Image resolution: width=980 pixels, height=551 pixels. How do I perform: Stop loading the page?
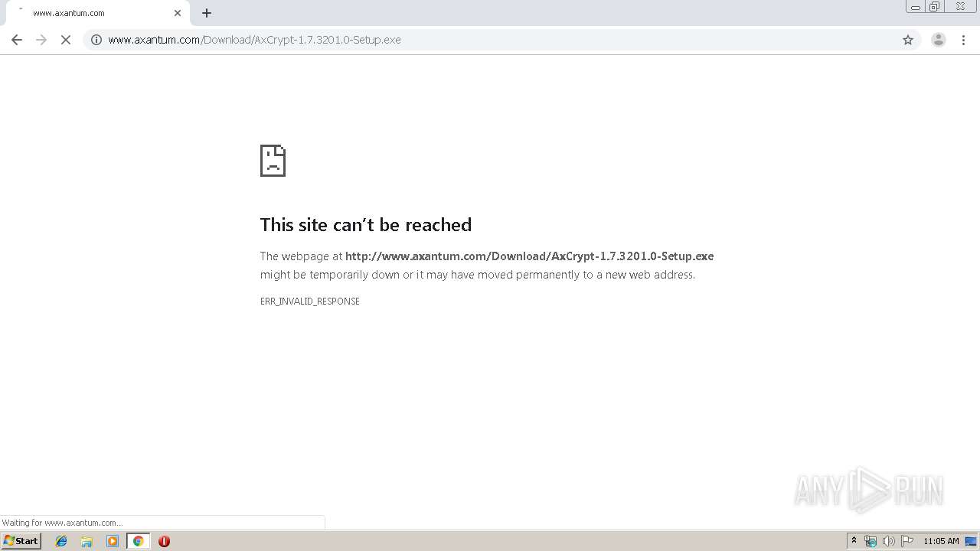[66, 40]
